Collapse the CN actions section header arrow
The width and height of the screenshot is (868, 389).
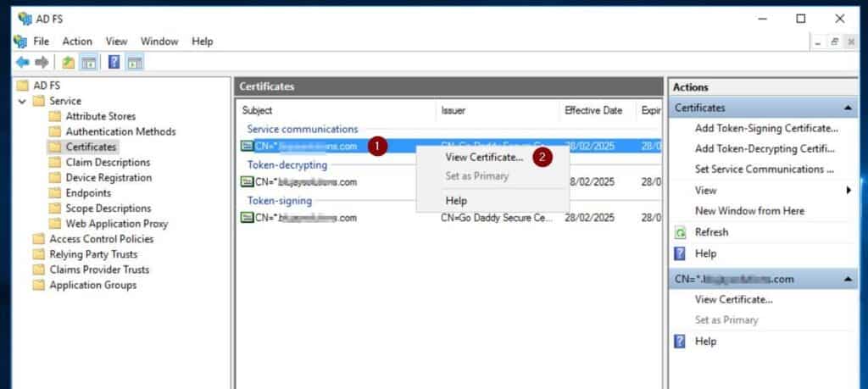tap(848, 280)
